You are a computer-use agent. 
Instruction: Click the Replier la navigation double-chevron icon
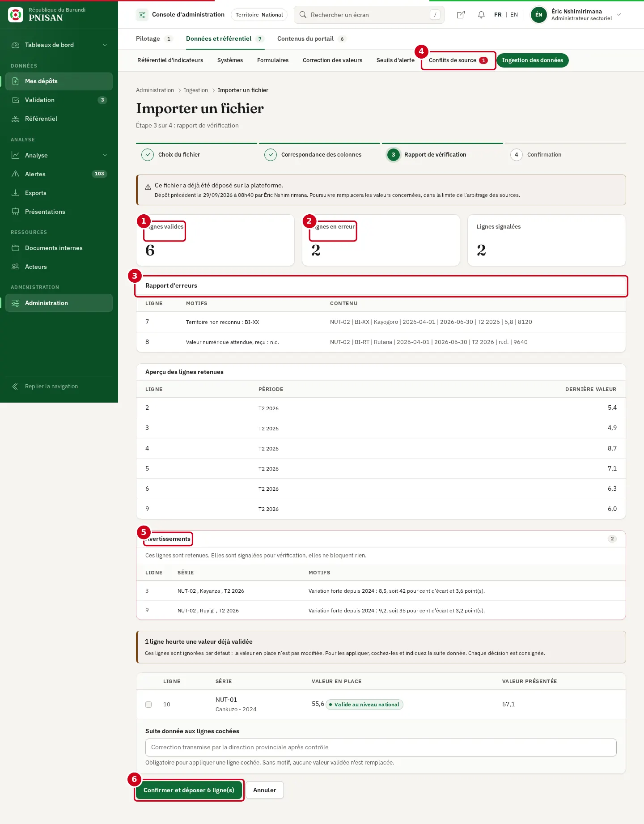(15, 387)
